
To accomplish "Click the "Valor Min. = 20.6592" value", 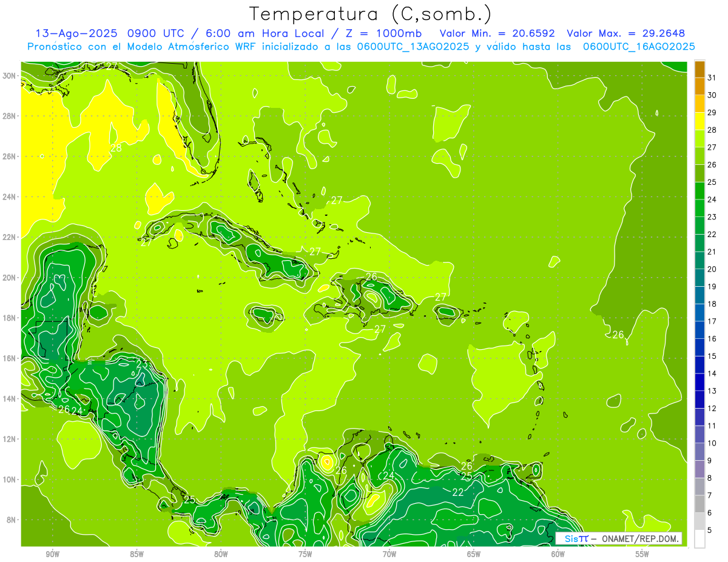I will click(497, 33).
